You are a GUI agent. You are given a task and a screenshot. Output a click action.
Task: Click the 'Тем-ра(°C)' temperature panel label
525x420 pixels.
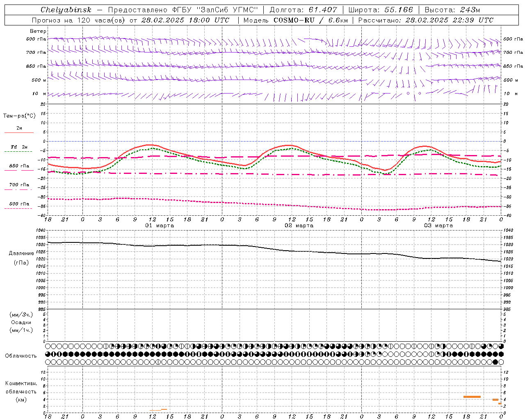[19, 116]
